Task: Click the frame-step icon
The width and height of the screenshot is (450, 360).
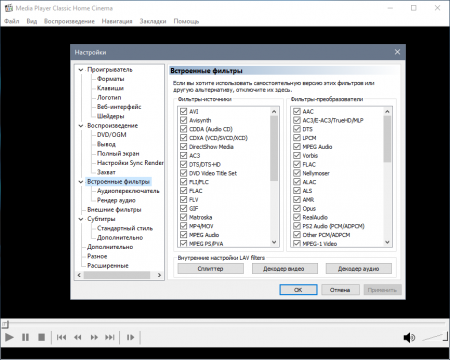Action: pos(130,337)
